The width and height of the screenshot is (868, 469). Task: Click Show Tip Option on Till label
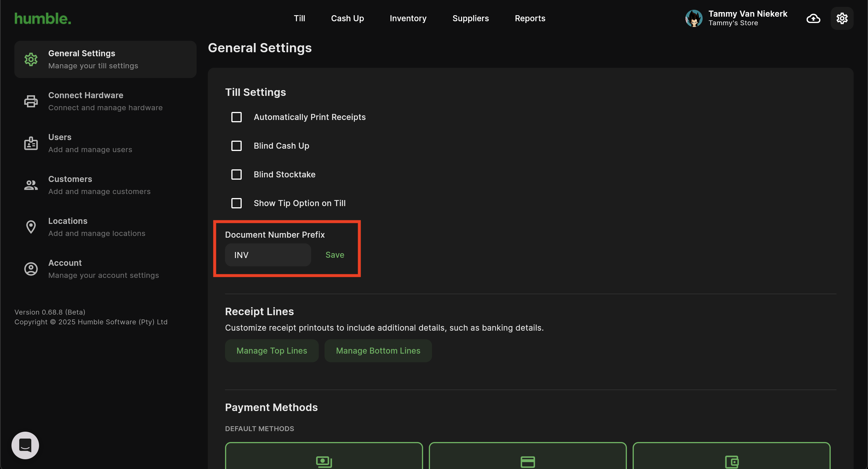click(x=300, y=203)
